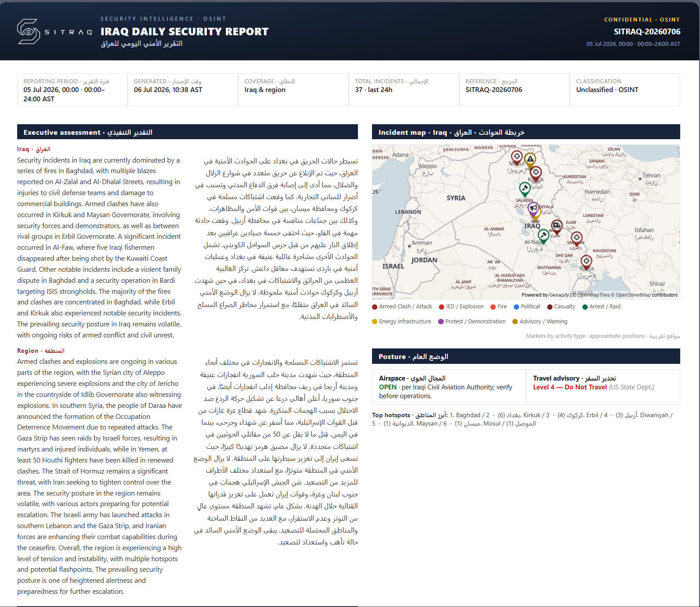Click the armed clash marker on Kirkuk
Image resolution: width=700 pixels, height=607 pixels.
pyautogui.click(x=536, y=173)
